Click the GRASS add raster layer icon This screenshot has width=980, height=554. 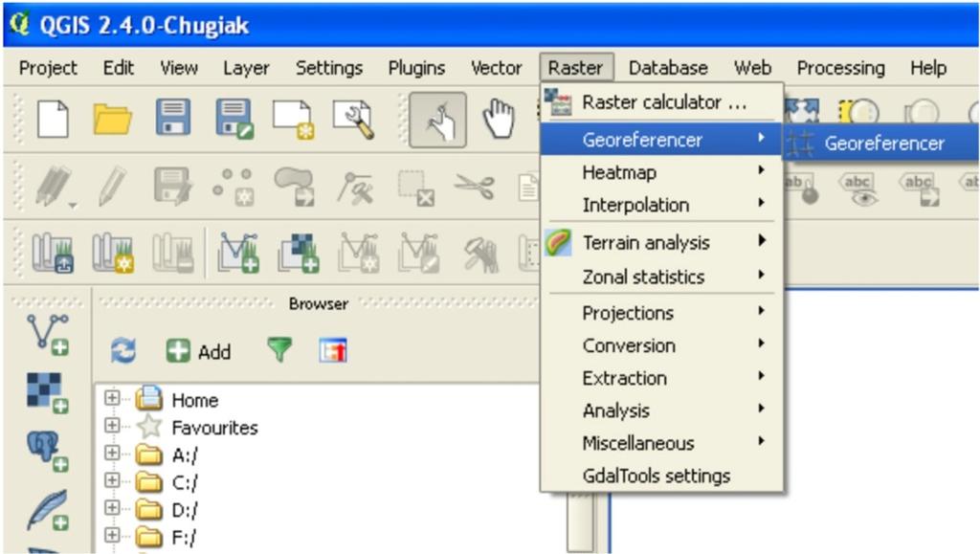[299, 253]
